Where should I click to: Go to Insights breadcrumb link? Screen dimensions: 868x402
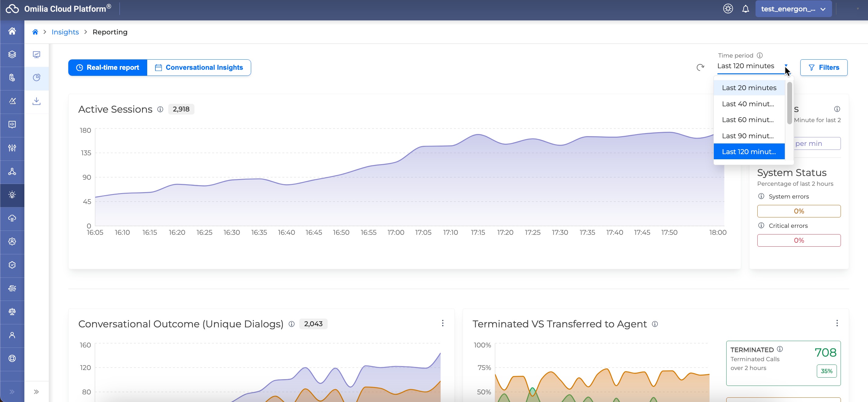click(x=65, y=32)
